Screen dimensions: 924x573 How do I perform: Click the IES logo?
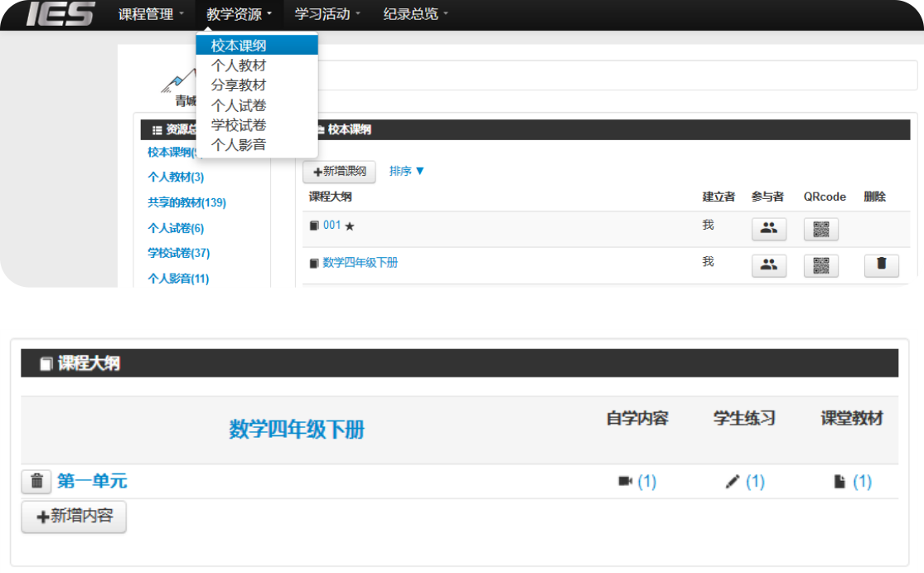pyautogui.click(x=60, y=14)
